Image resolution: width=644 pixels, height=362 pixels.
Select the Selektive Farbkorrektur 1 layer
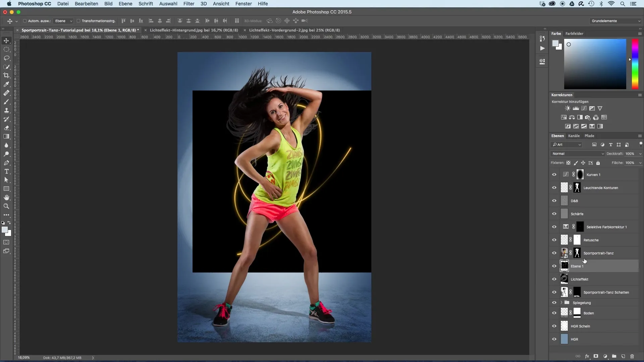click(x=599, y=227)
